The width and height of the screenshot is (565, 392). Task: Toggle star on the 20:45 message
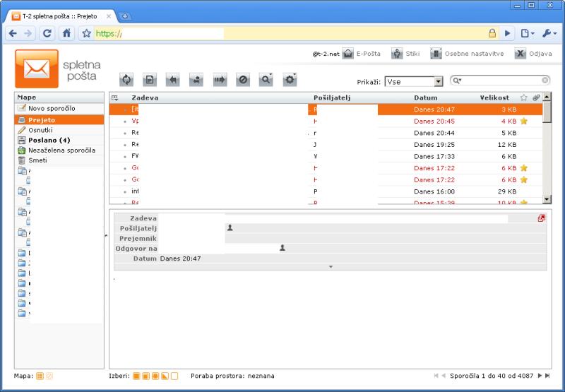(524, 121)
